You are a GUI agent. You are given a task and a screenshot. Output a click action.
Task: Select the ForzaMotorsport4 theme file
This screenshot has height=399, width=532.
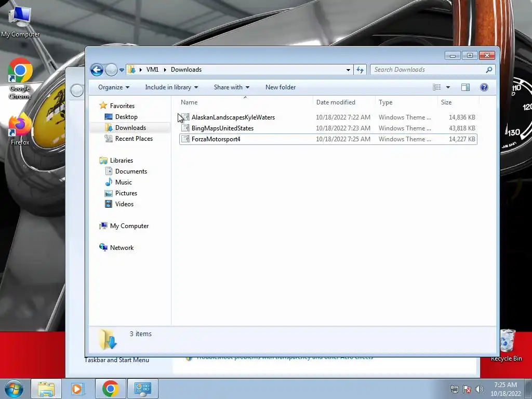328,139
